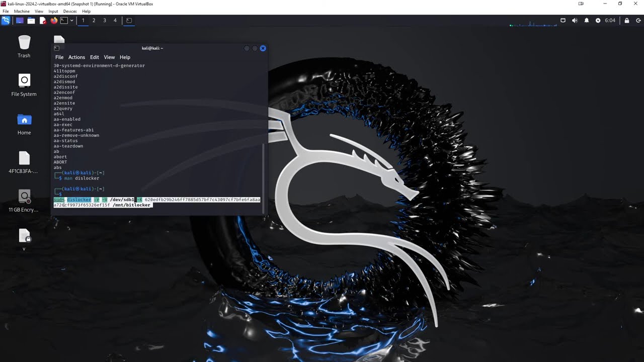The image size is (644, 362).
Task: Select the File System desktop icon
Action: pyautogui.click(x=24, y=85)
